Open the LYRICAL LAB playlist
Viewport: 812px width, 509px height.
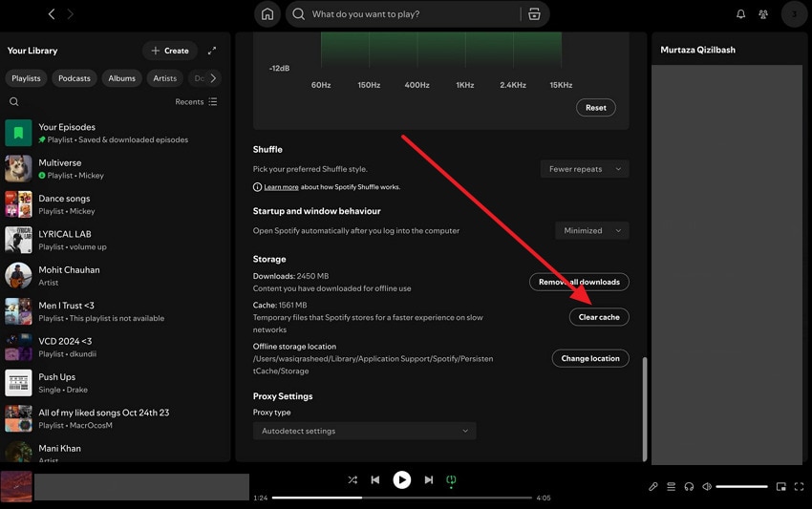[x=115, y=241]
